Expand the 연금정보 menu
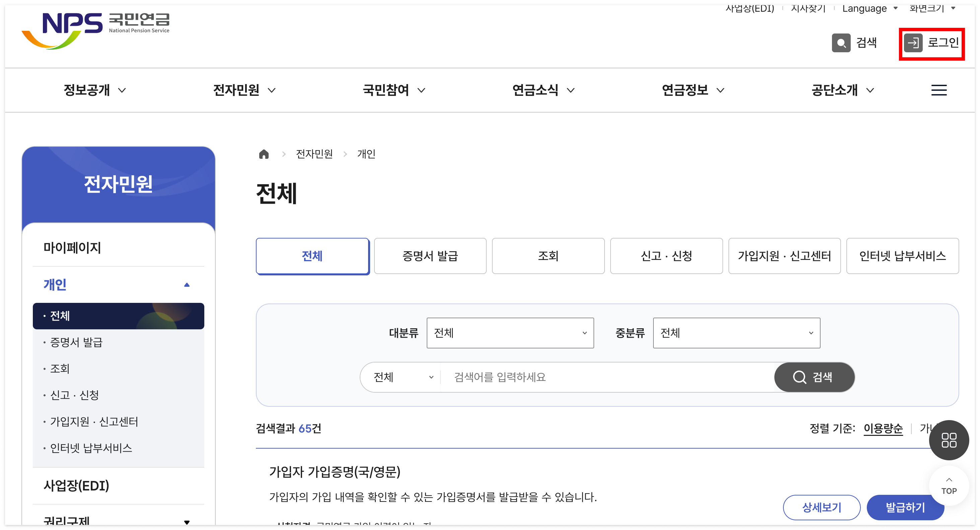This screenshot has width=980, height=530. [693, 90]
